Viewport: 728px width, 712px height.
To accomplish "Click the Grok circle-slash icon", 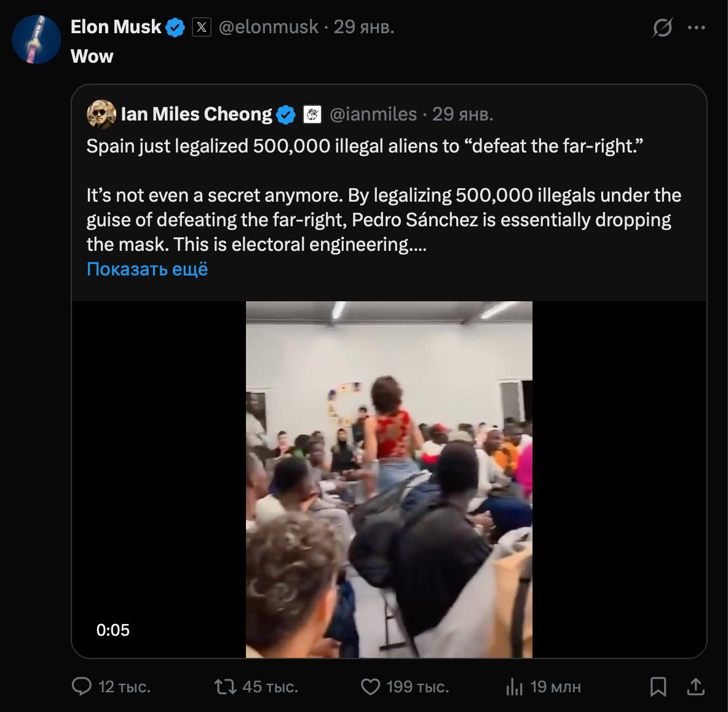I will coord(662,28).
